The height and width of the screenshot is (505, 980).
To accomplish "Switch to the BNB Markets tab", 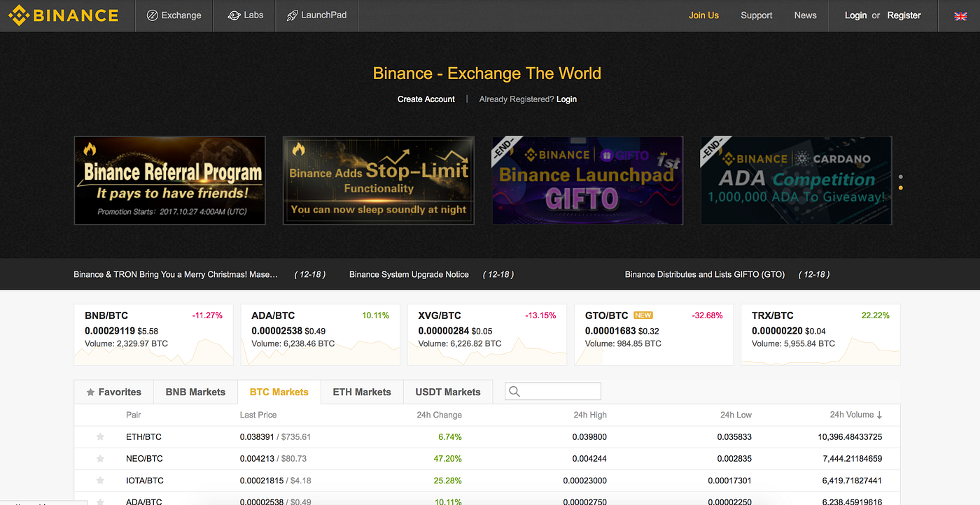I will tap(195, 392).
